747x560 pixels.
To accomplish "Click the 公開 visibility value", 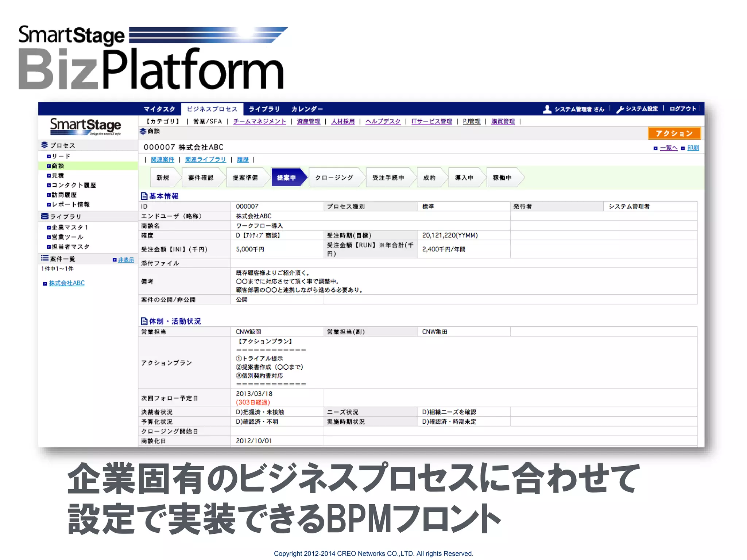I will (241, 300).
